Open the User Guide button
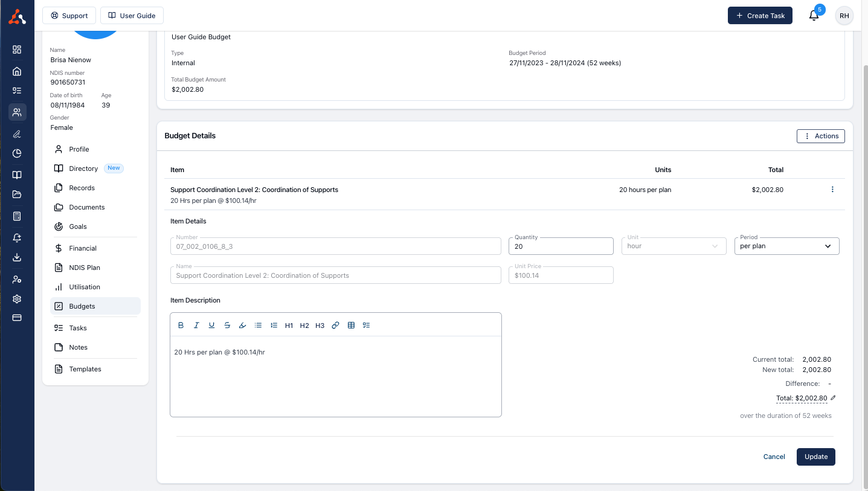Image resolution: width=868 pixels, height=491 pixels. tap(132, 16)
